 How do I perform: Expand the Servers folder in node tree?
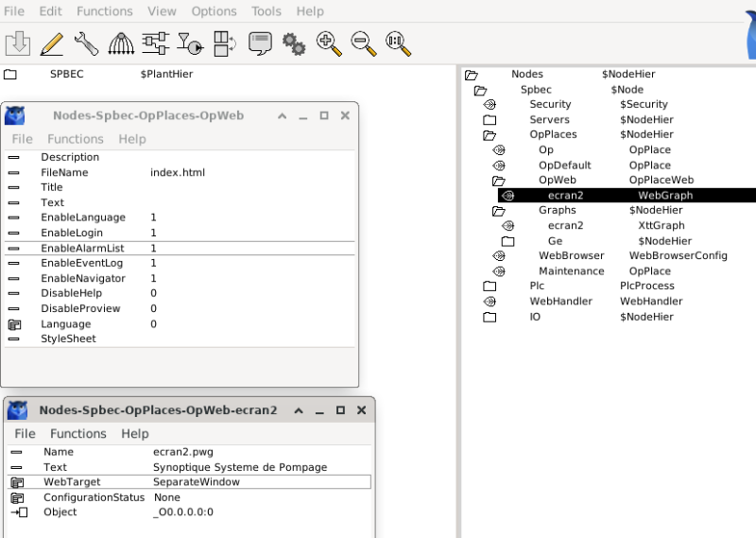point(490,120)
